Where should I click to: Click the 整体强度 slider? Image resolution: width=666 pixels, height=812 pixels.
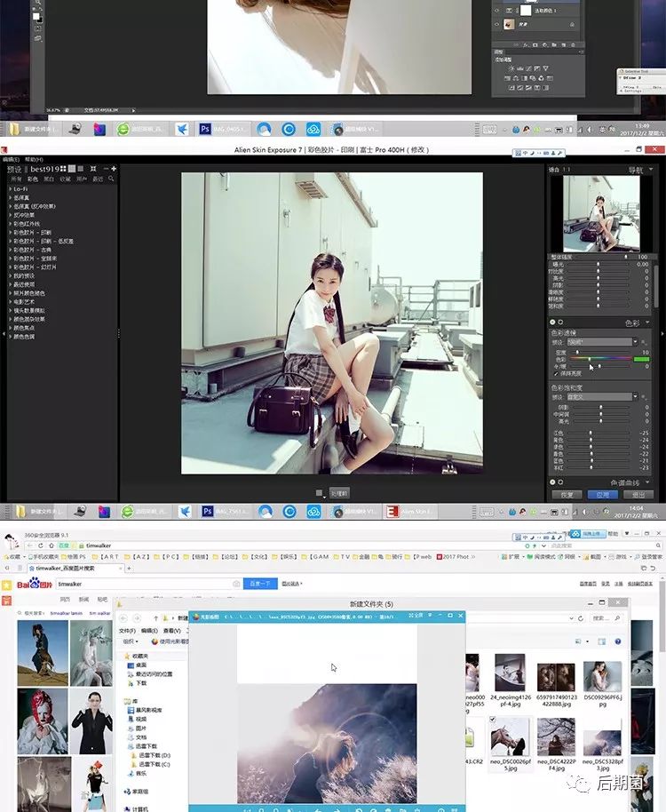pyautogui.click(x=600, y=257)
